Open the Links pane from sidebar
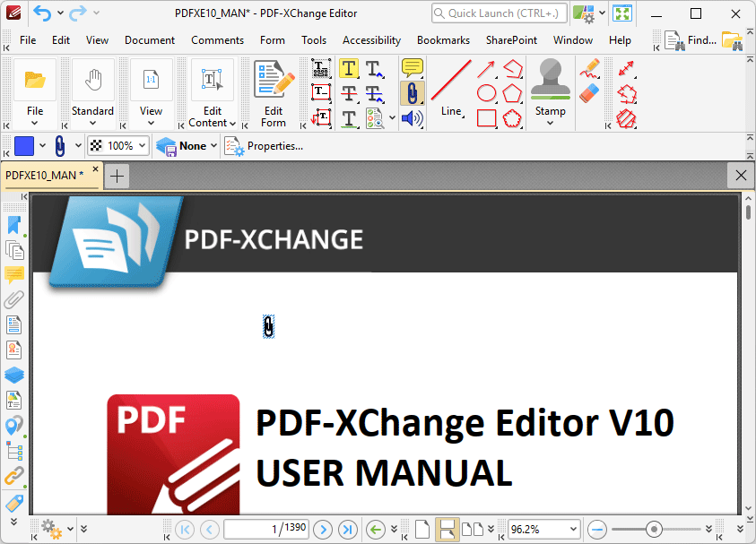756x544 pixels. 14,477
